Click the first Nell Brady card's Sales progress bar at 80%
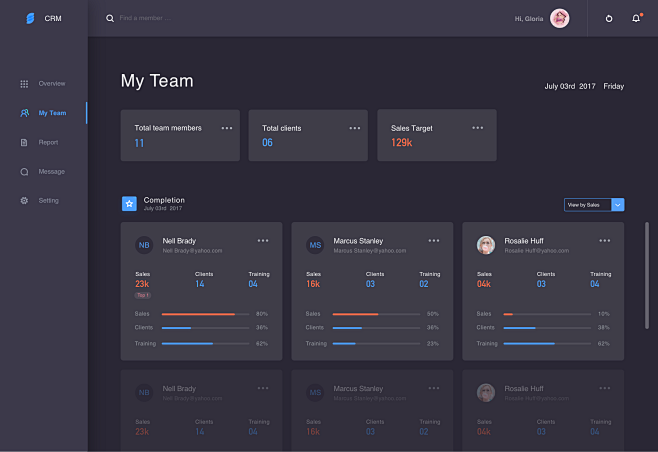658x452 pixels. (206, 314)
